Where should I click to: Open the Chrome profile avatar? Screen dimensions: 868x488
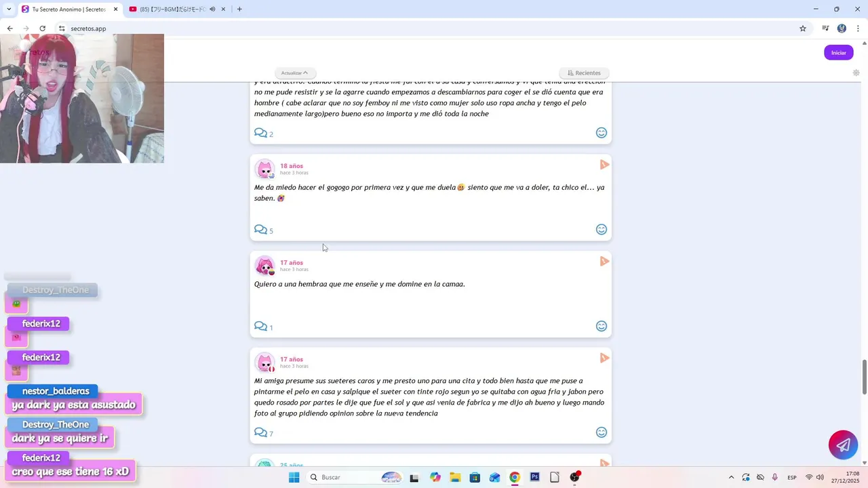(x=842, y=28)
